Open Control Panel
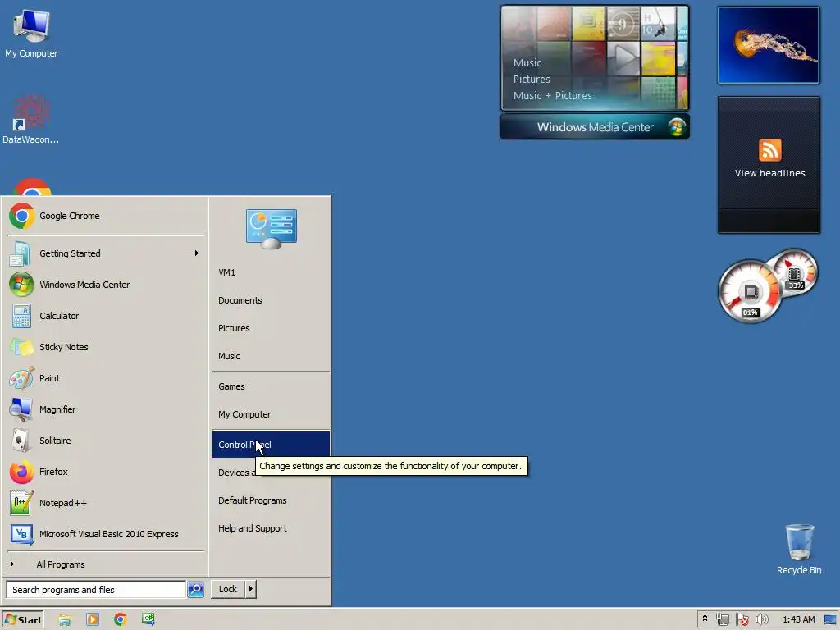 tap(271, 445)
